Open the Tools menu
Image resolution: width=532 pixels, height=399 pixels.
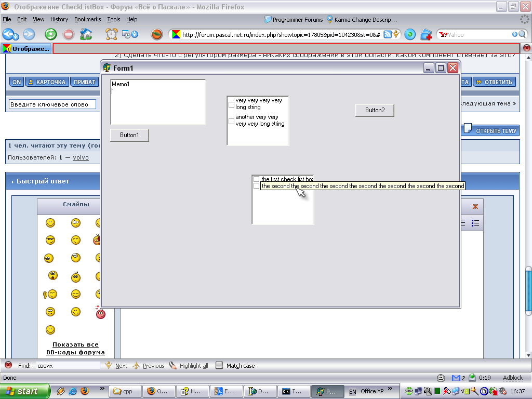113,19
